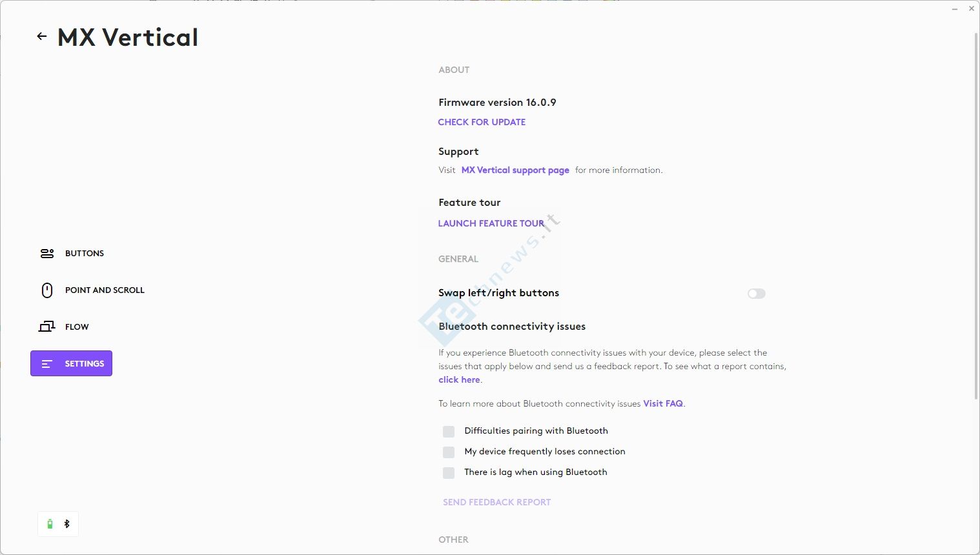980x555 pixels.
Task: Check There is lag when using Bluetooth
Action: pos(449,472)
